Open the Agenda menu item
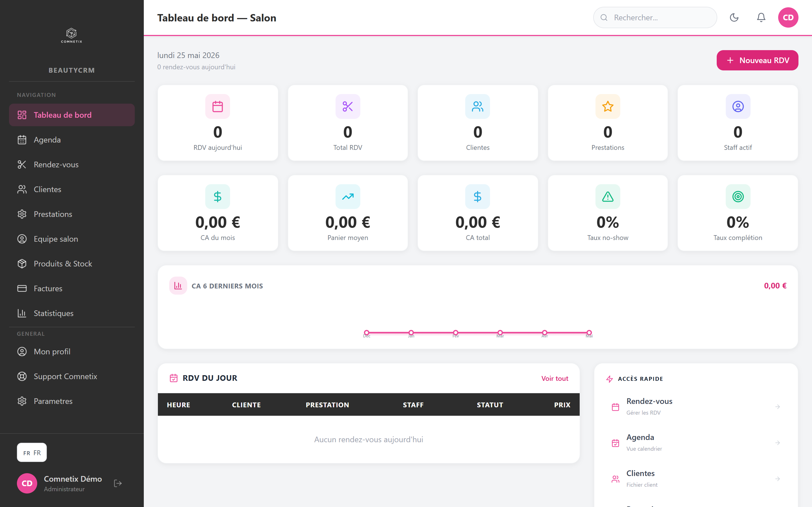The width and height of the screenshot is (812, 507). click(x=72, y=140)
